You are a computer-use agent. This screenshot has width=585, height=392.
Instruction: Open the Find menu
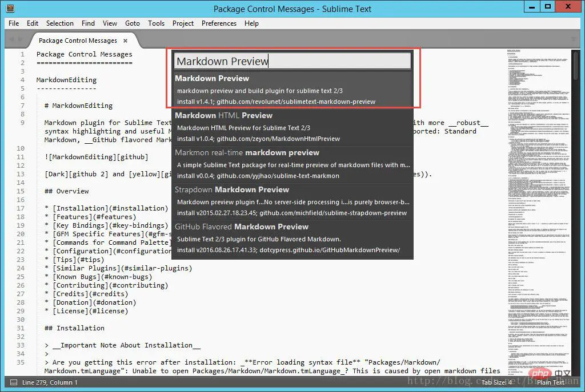click(x=88, y=23)
